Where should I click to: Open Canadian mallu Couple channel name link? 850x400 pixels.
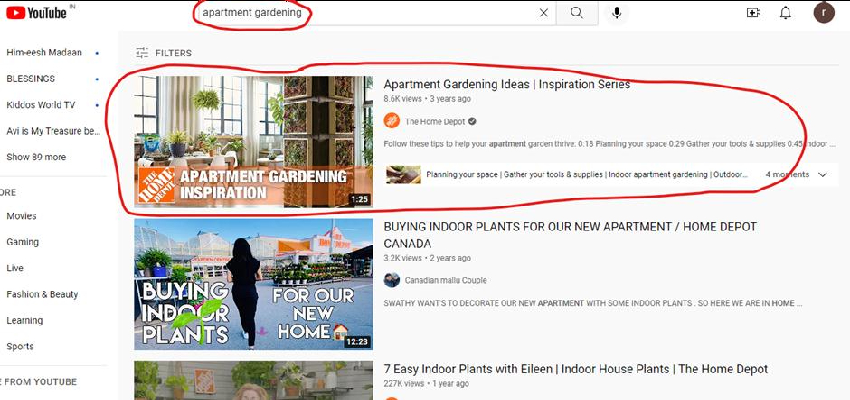click(446, 280)
